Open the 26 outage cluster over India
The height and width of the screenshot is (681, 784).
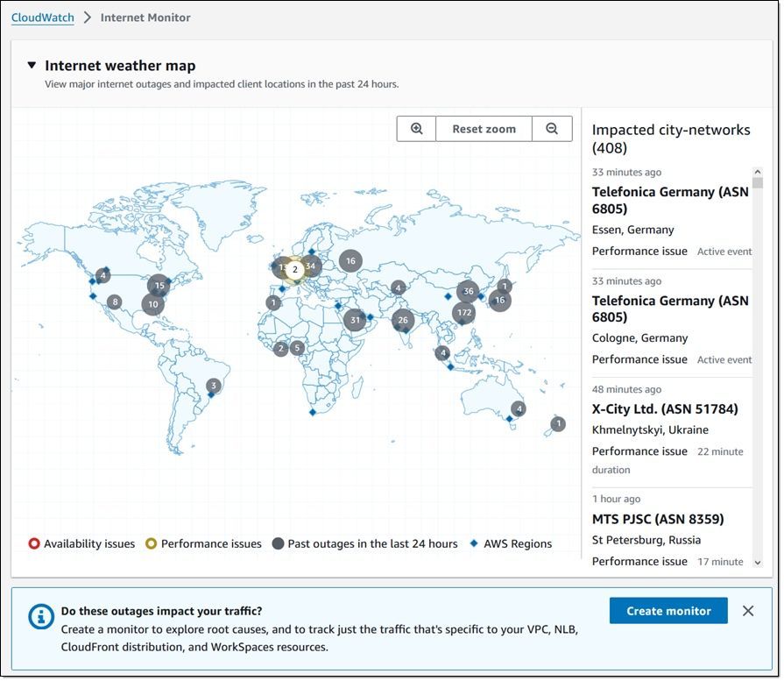(402, 320)
